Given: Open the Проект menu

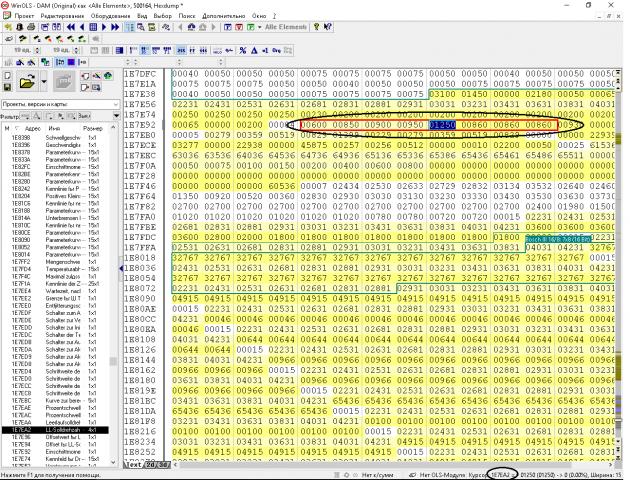Looking at the screenshot, I should pos(24,16).
